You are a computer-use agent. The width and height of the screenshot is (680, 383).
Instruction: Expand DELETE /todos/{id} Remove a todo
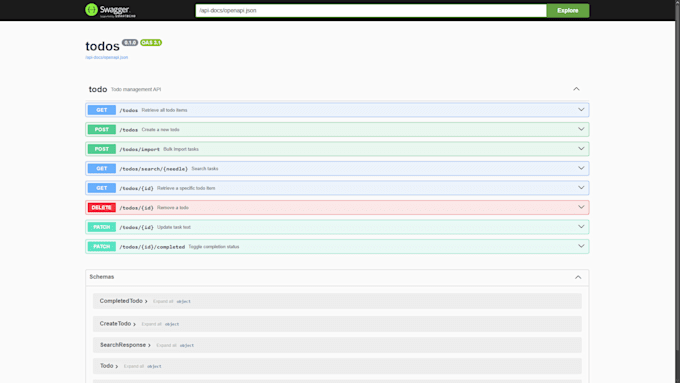tap(337, 207)
